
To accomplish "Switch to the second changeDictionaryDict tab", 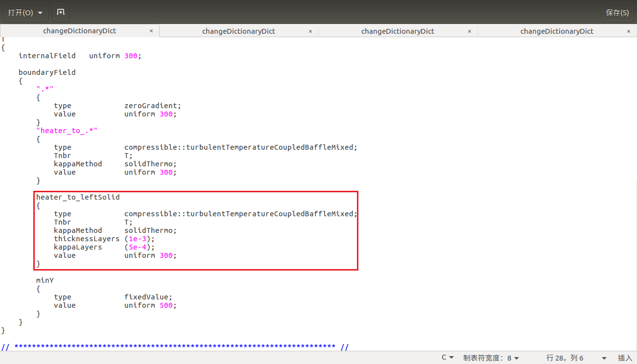I will click(238, 31).
